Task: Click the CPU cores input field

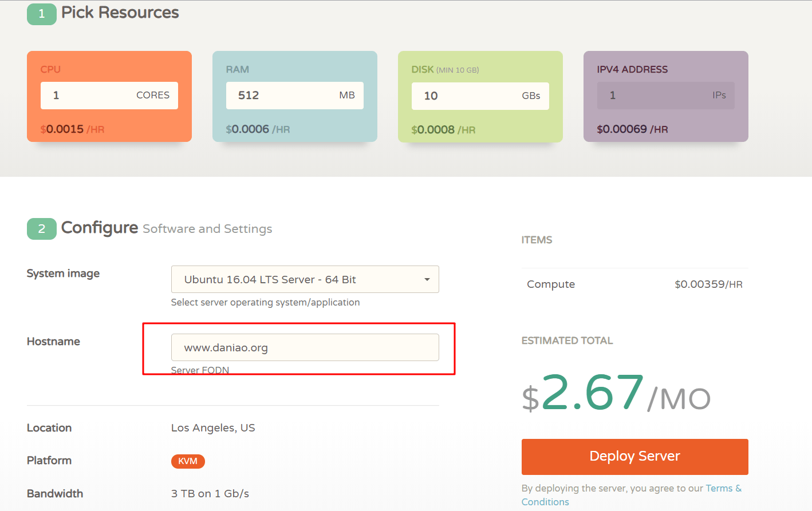Action: 109,96
